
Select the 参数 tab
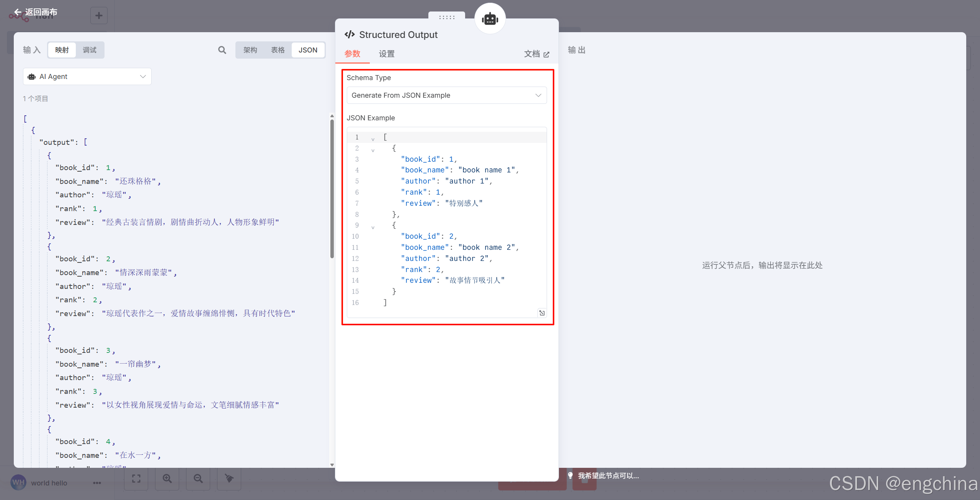coord(352,54)
